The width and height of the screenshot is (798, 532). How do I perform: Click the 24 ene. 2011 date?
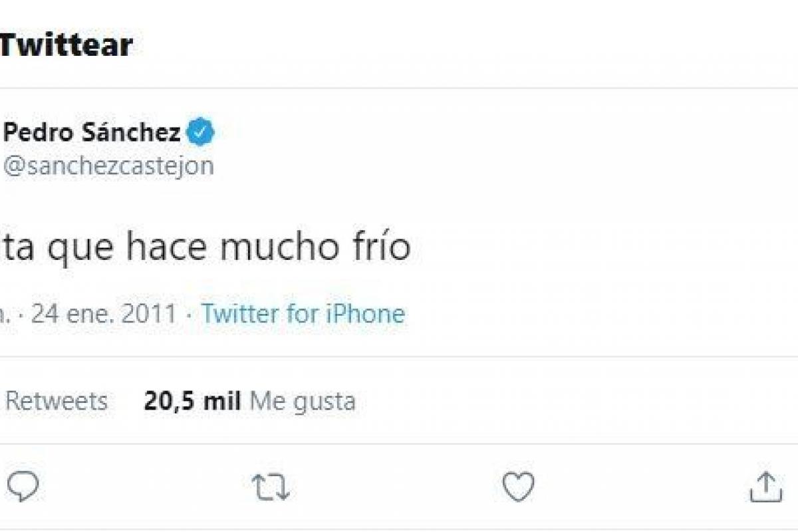[x=104, y=313]
